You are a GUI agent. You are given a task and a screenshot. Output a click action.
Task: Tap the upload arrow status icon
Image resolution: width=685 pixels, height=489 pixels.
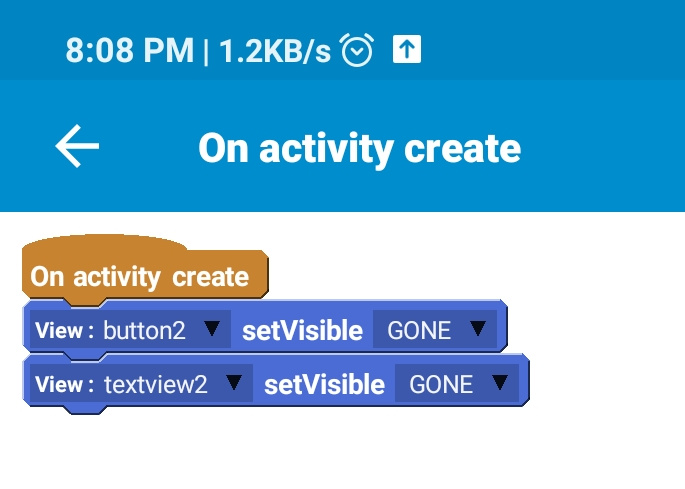tap(406, 49)
